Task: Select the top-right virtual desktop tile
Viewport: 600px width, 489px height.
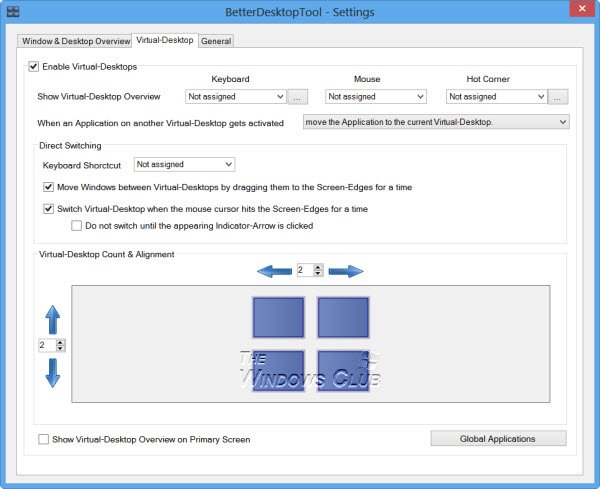Action: (x=343, y=318)
